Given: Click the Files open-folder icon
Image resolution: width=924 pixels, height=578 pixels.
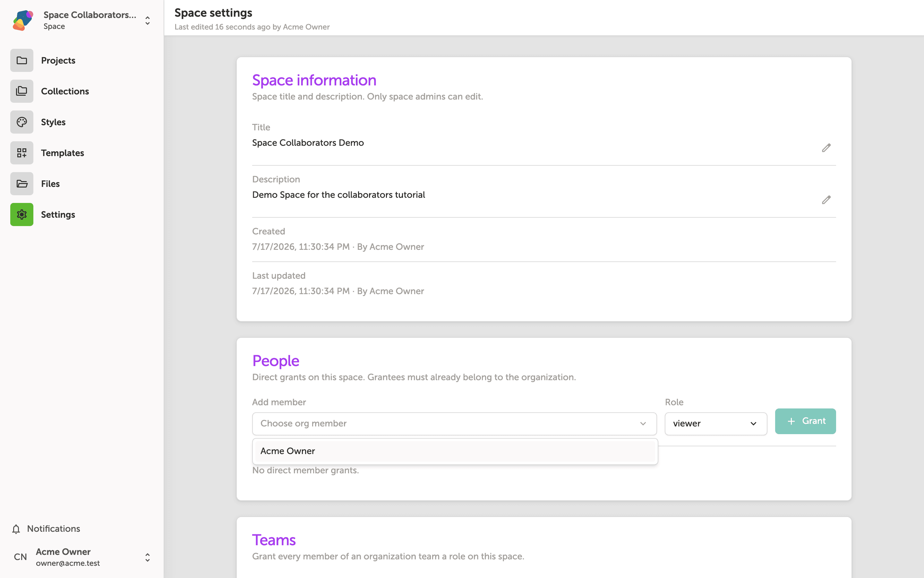Looking at the screenshot, I should pyautogui.click(x=22, y=183).
